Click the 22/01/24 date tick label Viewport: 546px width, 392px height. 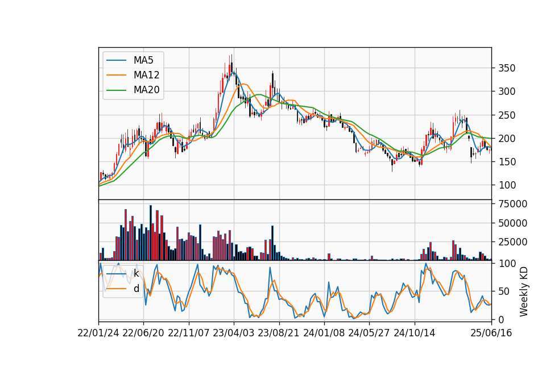(x=98, y=333)
